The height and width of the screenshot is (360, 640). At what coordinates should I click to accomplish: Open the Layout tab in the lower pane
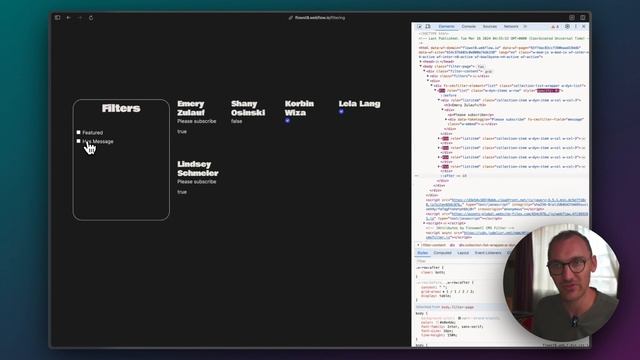(463, 253)
